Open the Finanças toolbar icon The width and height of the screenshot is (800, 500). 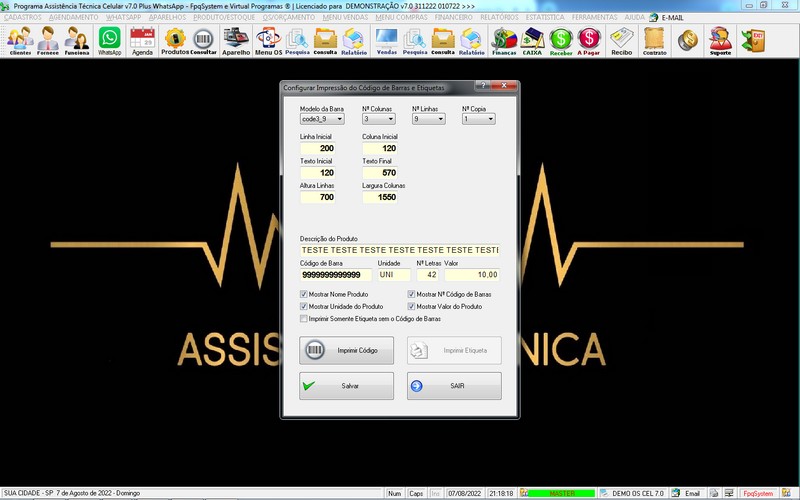(x=504, y=41)
